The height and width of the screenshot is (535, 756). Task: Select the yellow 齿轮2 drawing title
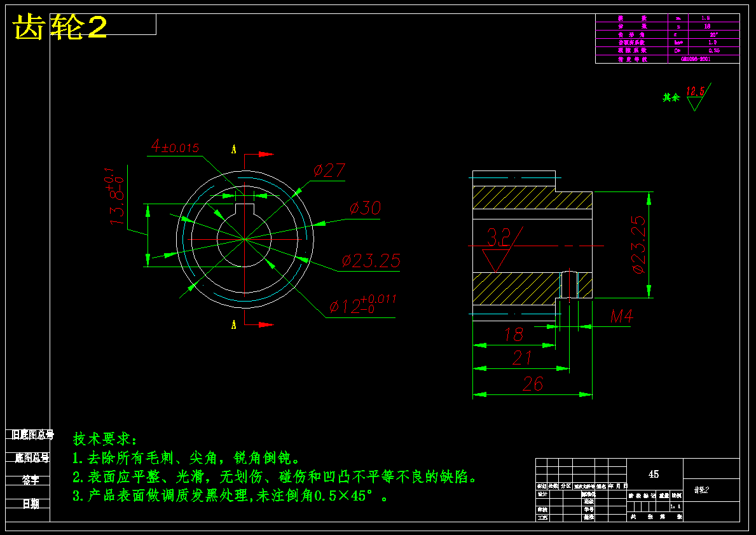click(x=60, y=27)
